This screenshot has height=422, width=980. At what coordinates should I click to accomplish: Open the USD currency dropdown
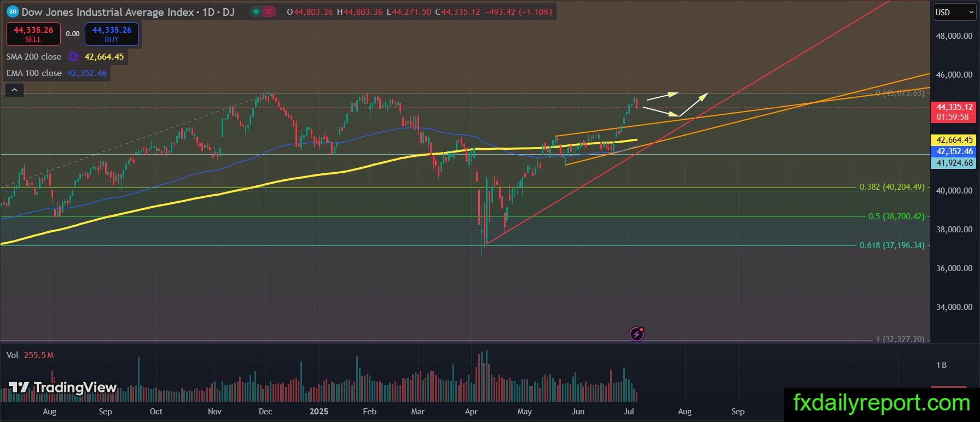954,12
